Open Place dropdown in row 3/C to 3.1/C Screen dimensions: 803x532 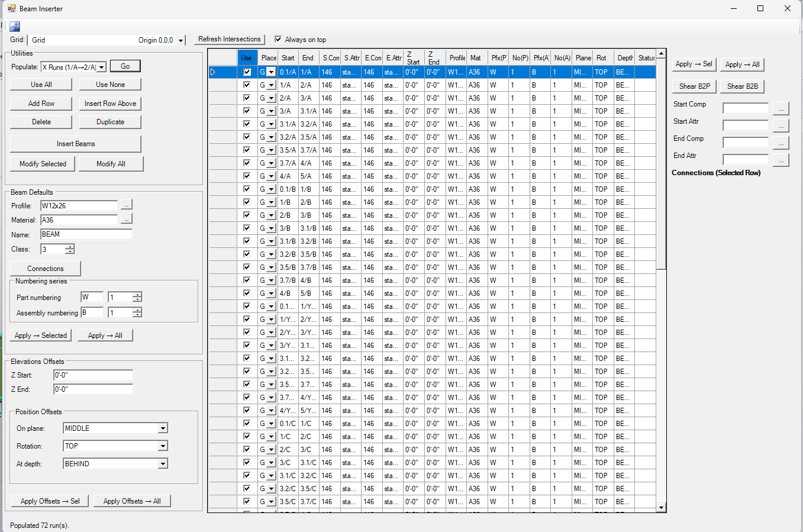271,463
